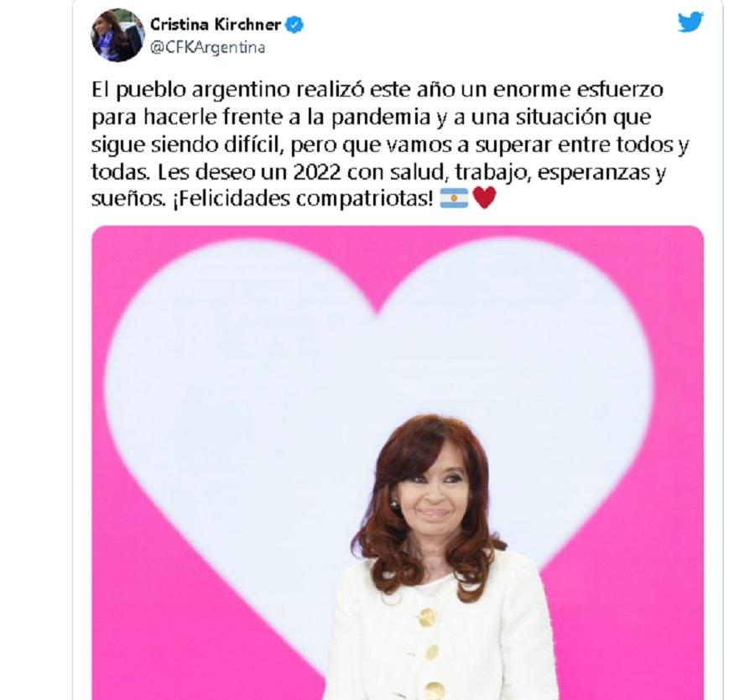Click the blue verified badge
This screenshot has height=700, width=755.
tap(294, 24)
